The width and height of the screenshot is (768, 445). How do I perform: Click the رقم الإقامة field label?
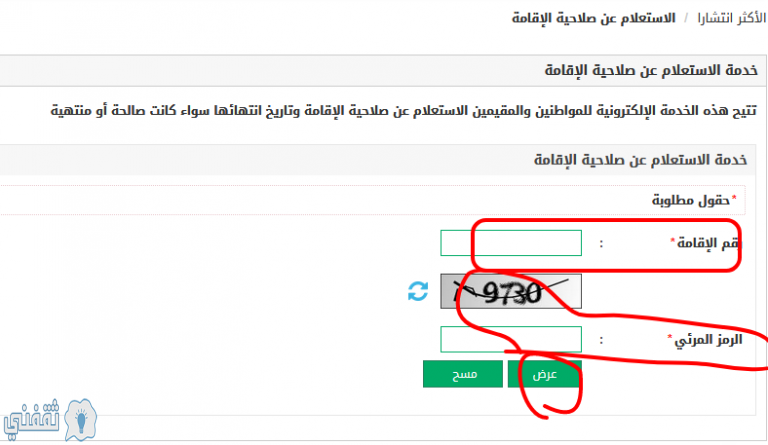pos(710,243)
